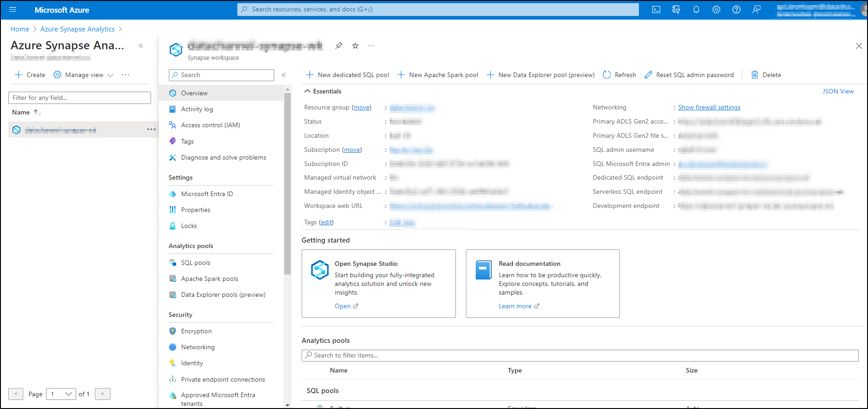Click New Data Explorer pool (preview)
This screenshot has height=409, width=868.
click(x=541, y=75)
